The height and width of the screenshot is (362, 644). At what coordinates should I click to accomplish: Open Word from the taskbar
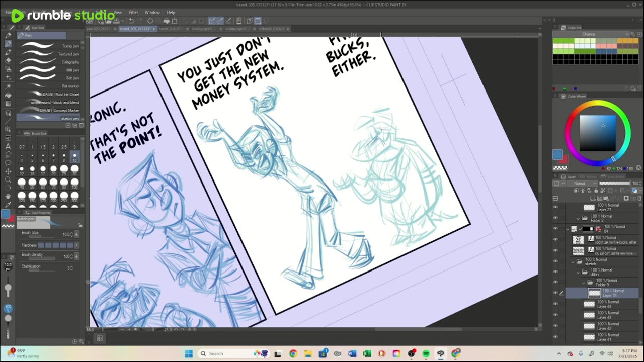352,353
